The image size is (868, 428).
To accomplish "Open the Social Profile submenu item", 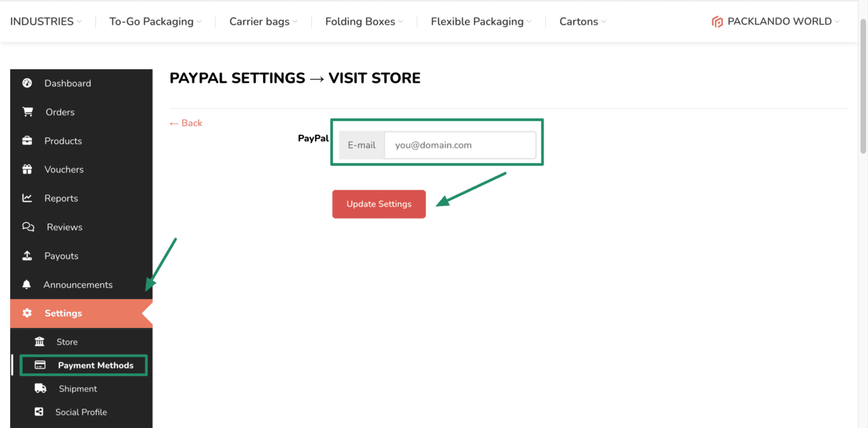I will [x=81, y=412].
